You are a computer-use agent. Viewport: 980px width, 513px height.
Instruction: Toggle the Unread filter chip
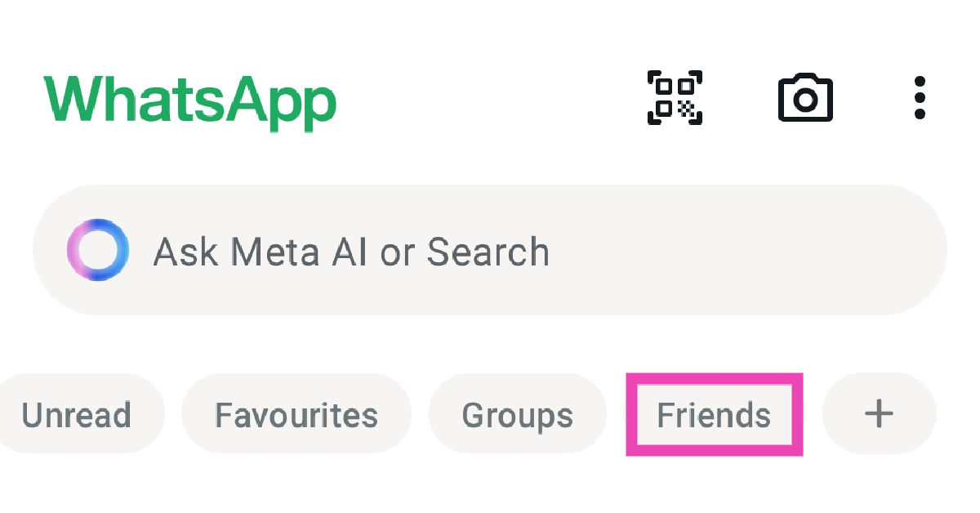click(78, 414)
